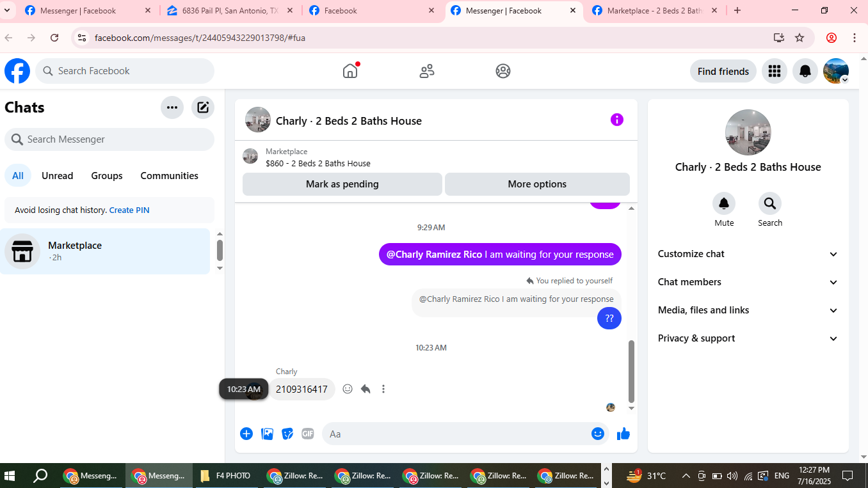Click Create PIN link

click(x=129, y=210)
